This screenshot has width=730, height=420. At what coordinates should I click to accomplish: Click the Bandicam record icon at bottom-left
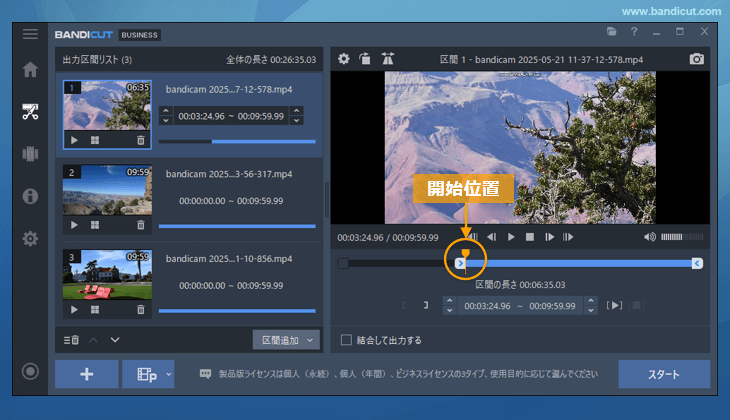[30, 372]
